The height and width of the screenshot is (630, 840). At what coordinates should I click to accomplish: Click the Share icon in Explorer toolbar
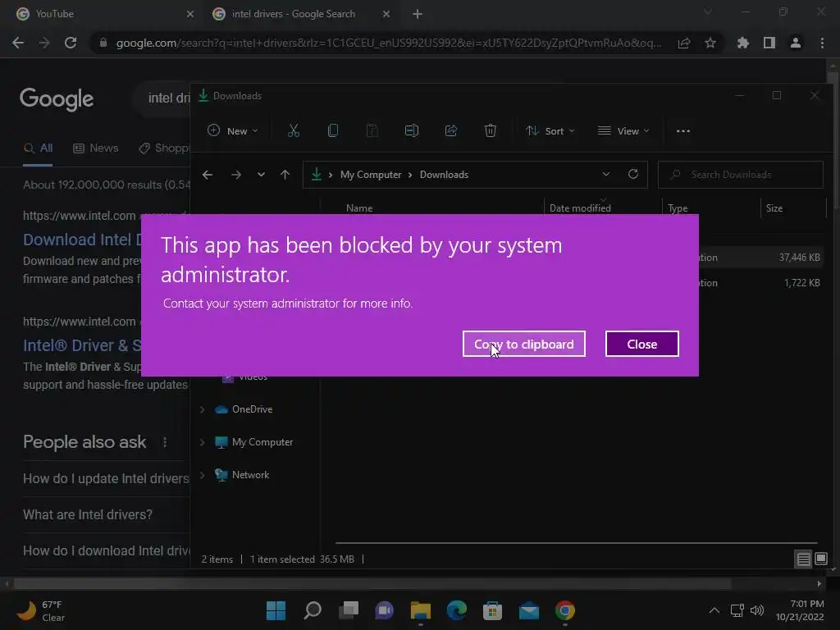pyautogui.click(x=451, y=130)
